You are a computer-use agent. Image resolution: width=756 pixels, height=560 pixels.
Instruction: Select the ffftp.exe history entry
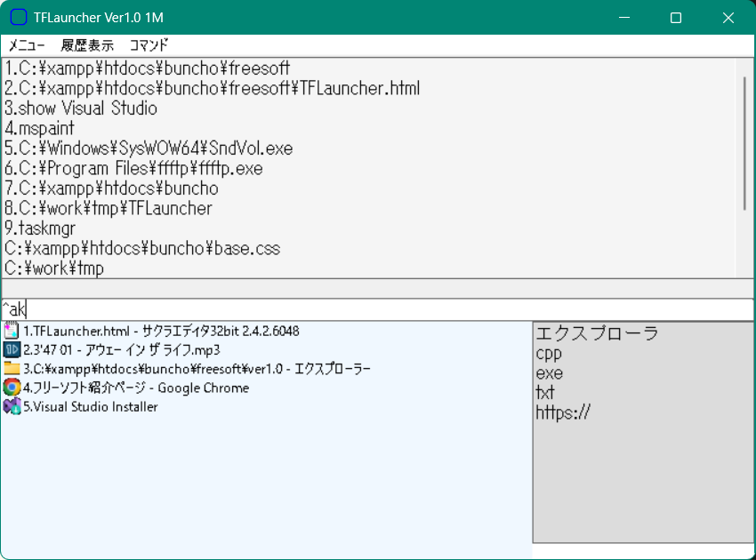(x=133, y=169)
